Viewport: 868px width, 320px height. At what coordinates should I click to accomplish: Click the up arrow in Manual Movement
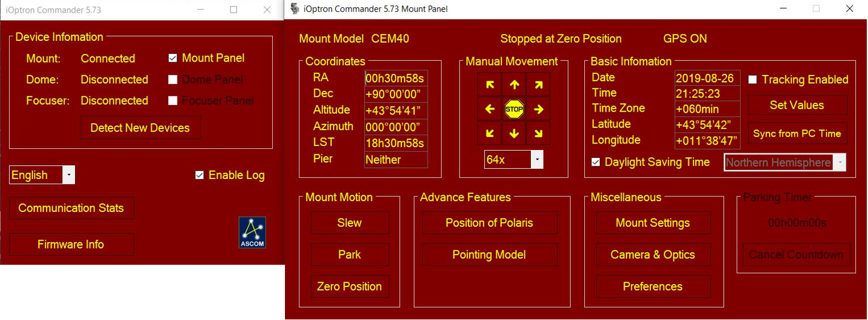(514, 85)
